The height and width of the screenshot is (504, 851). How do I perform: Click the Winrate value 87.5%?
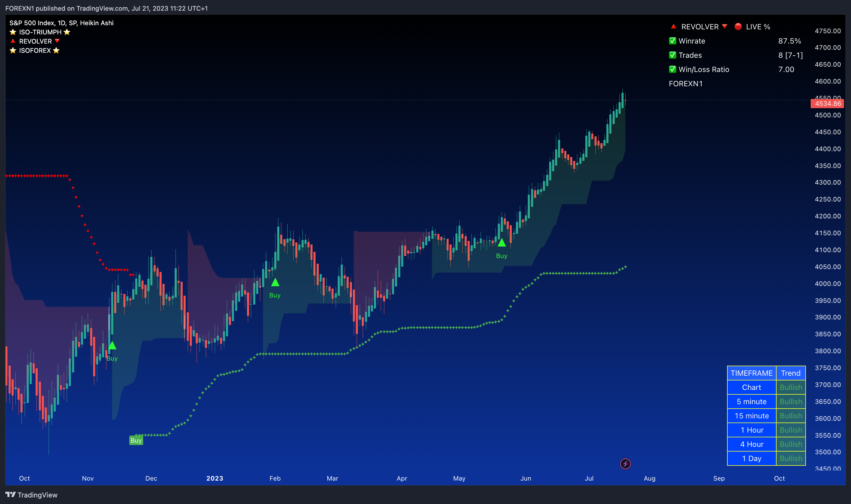[790, 41]
